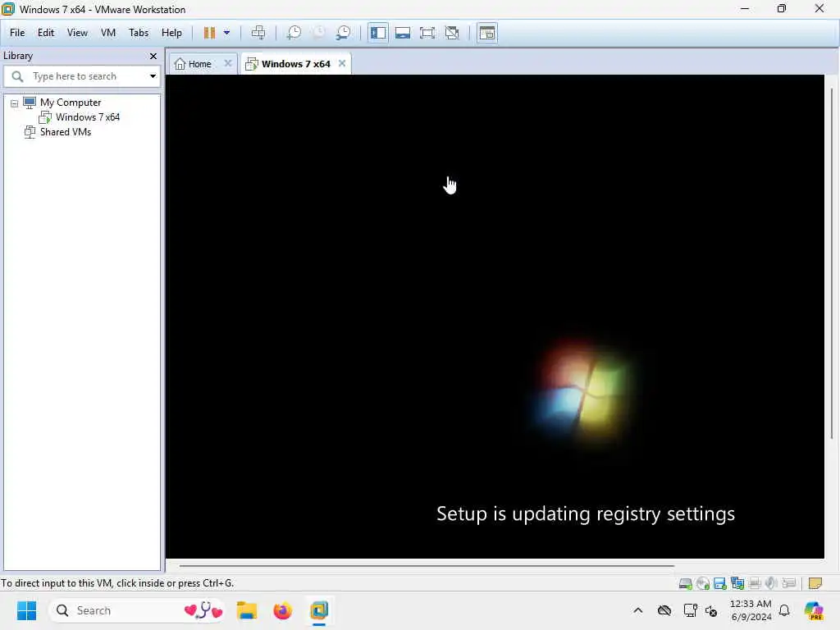
Task: Open the Tabs menu
Action: [x=138, y=33]
